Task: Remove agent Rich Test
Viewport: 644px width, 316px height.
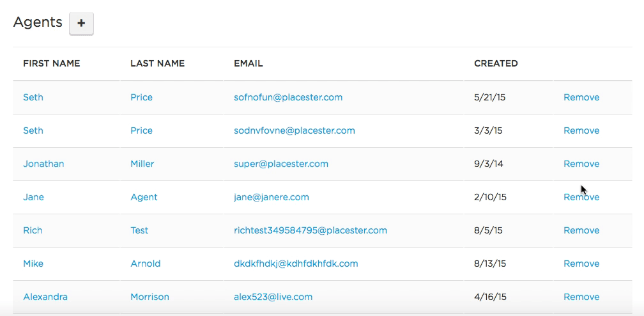Action: click(x=581, y=231)
